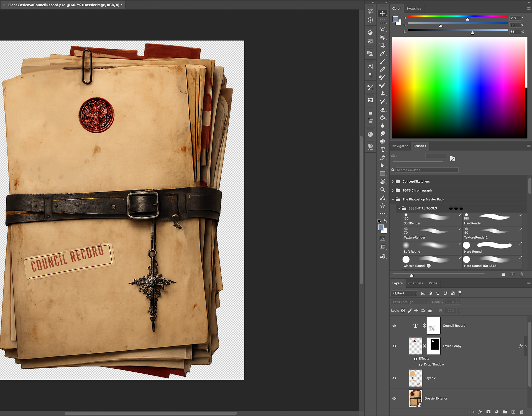Screen dimensions: 532x416
Task: Select the Horizontal Type tool
Action: coord(382,150)
